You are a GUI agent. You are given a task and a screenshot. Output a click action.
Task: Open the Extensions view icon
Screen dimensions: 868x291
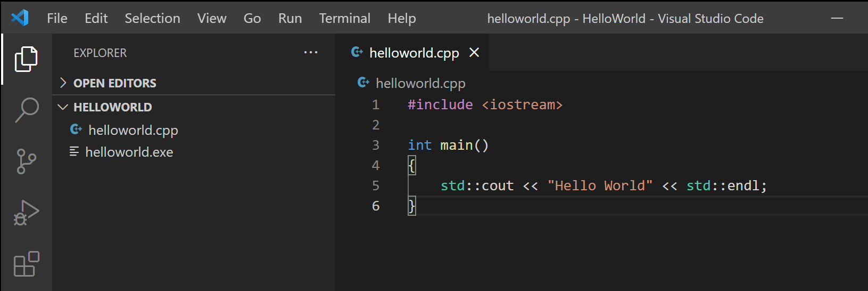(x=26, y=264)
